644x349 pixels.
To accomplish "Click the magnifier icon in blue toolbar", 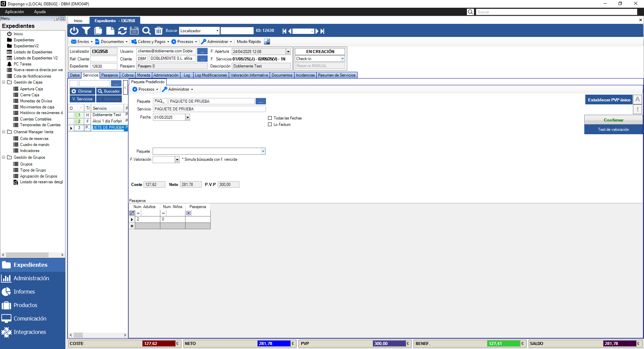I will (147, 31).
